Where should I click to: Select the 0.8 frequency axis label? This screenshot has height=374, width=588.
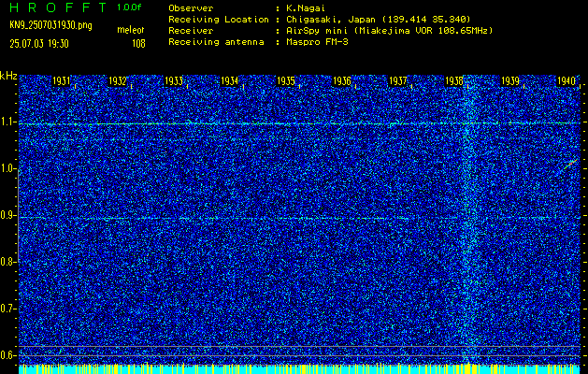click(7, 262)
